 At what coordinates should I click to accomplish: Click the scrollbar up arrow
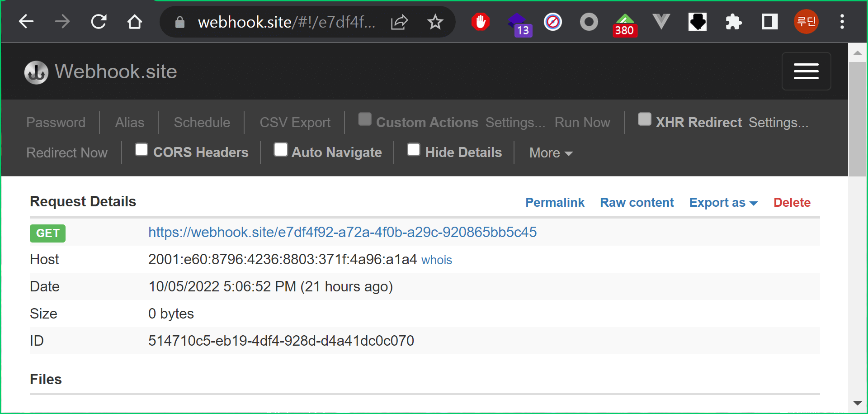click(x=857, y=53)
